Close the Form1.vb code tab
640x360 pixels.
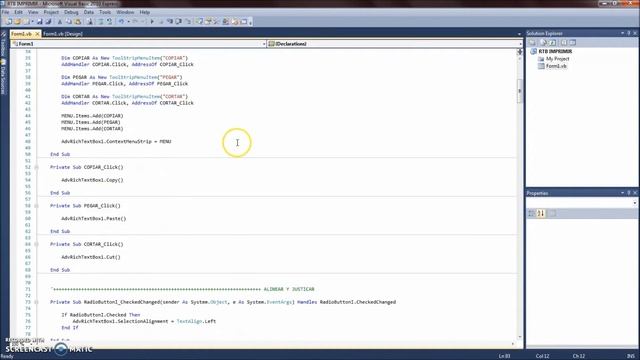click(37, 34)
